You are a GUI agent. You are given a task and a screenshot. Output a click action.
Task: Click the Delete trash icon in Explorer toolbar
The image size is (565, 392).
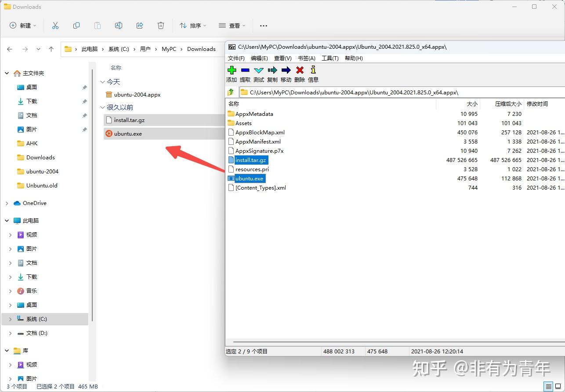[161, 25]
